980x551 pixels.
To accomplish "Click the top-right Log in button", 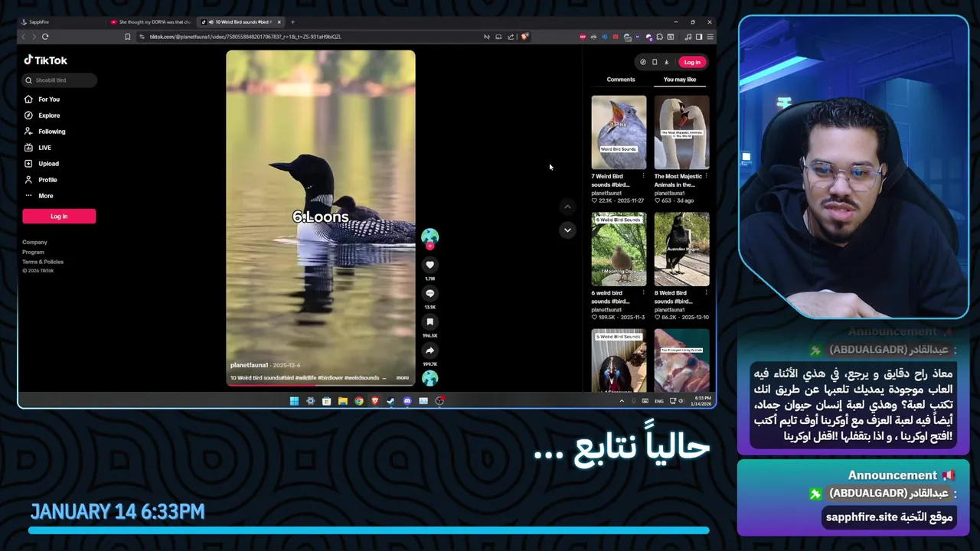I will [692, 62].
